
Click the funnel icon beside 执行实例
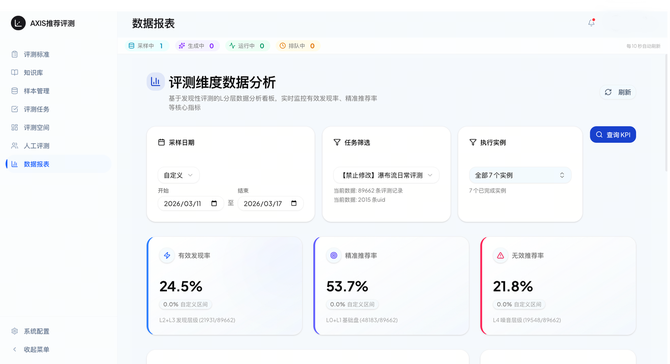pos(473,142)
